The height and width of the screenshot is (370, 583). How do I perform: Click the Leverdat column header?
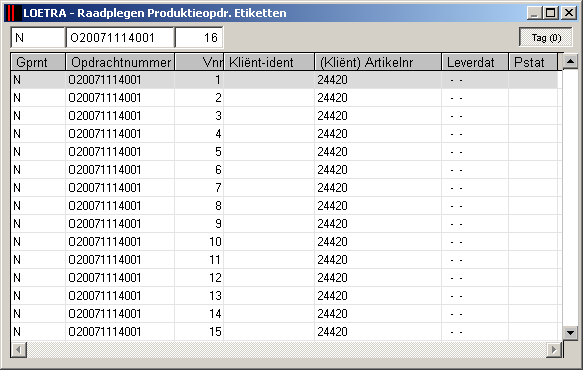[x=475, y=62]
